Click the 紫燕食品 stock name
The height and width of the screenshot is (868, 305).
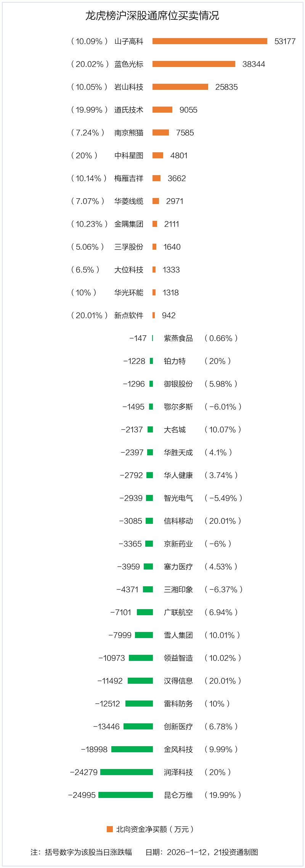tap(178, 338)
